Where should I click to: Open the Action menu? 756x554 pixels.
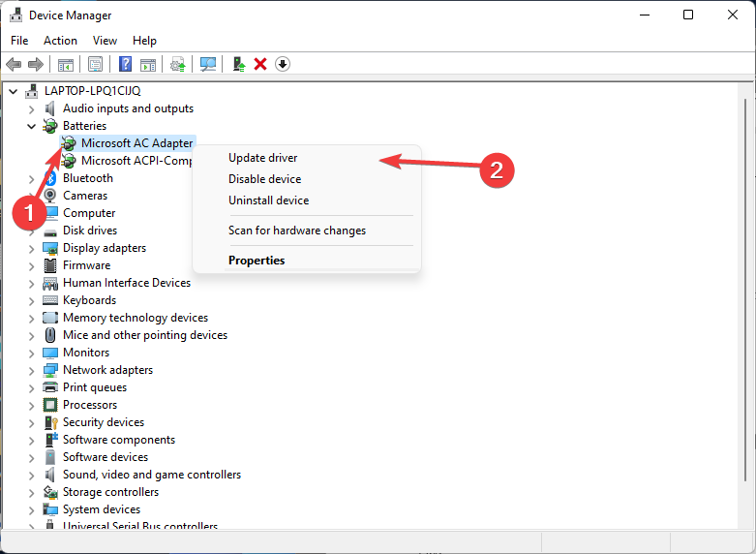(60, 41)
